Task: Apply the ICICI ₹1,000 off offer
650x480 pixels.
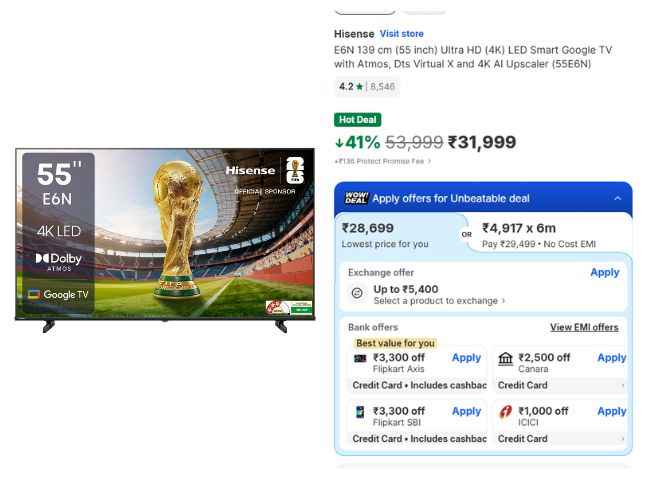Action: (x=611, y=411)
